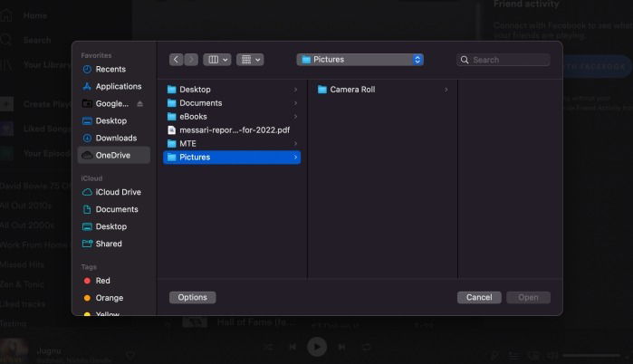Click the Options button

[193, 297]
